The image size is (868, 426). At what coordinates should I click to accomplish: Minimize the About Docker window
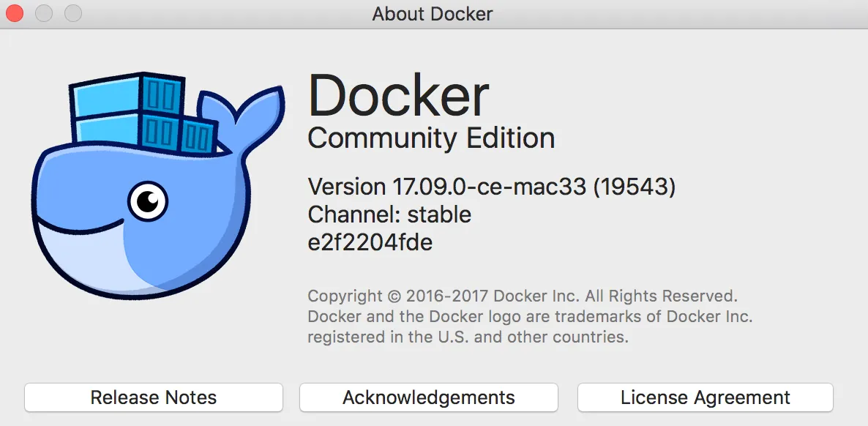[44, 14]
